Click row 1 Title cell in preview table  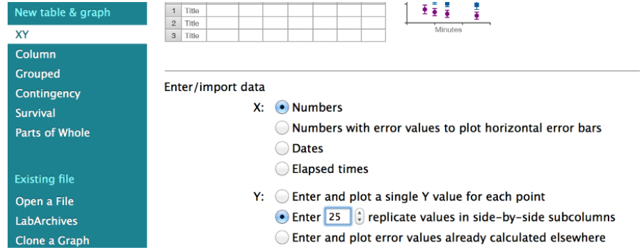(192, 11)
